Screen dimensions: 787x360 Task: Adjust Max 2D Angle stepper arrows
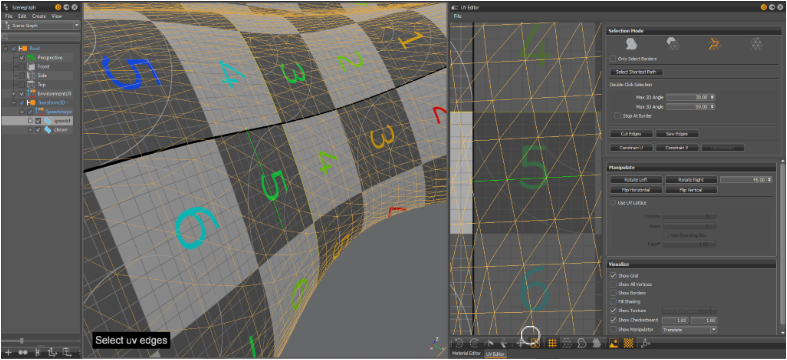click(712, 97)
